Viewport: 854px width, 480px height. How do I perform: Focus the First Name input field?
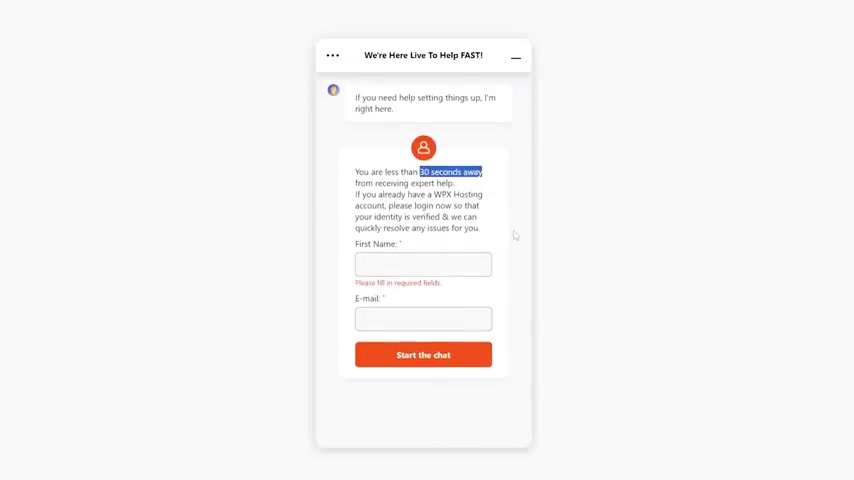click(x=423, y=264)
